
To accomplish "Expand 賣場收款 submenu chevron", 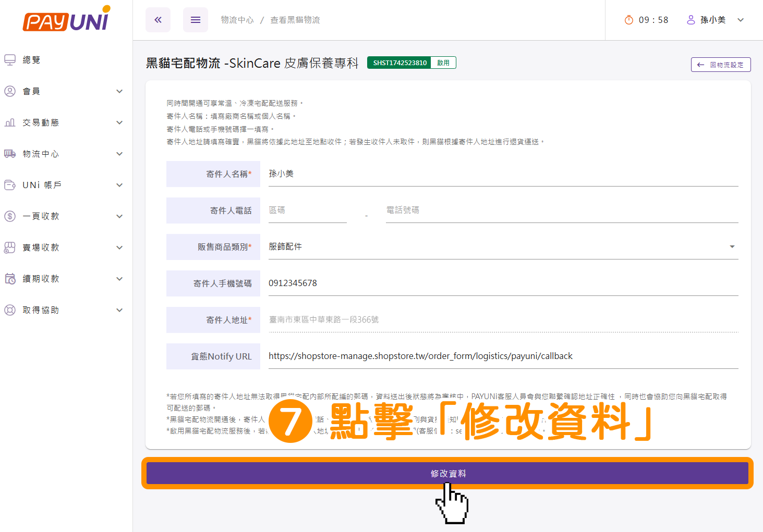I will click(119, 248).
